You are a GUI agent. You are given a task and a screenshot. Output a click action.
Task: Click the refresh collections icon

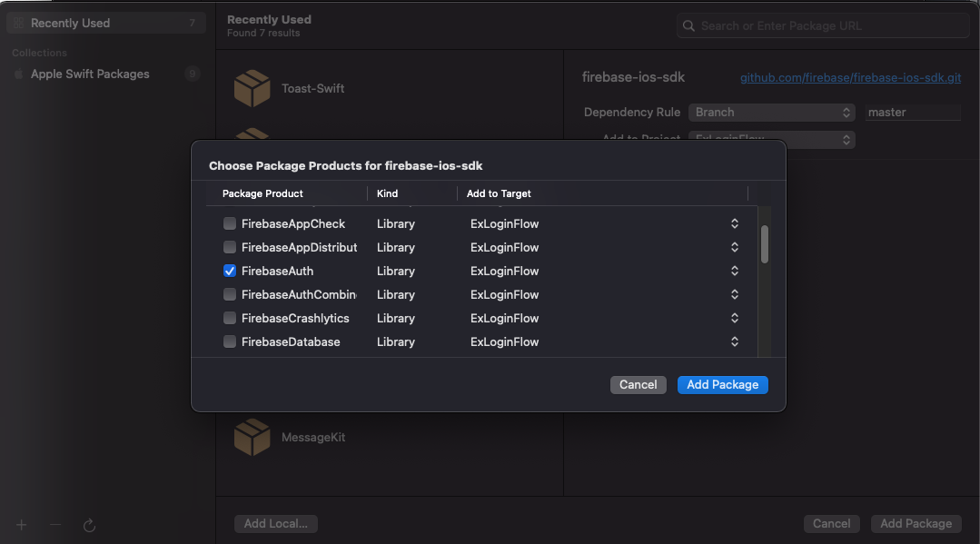89,525
